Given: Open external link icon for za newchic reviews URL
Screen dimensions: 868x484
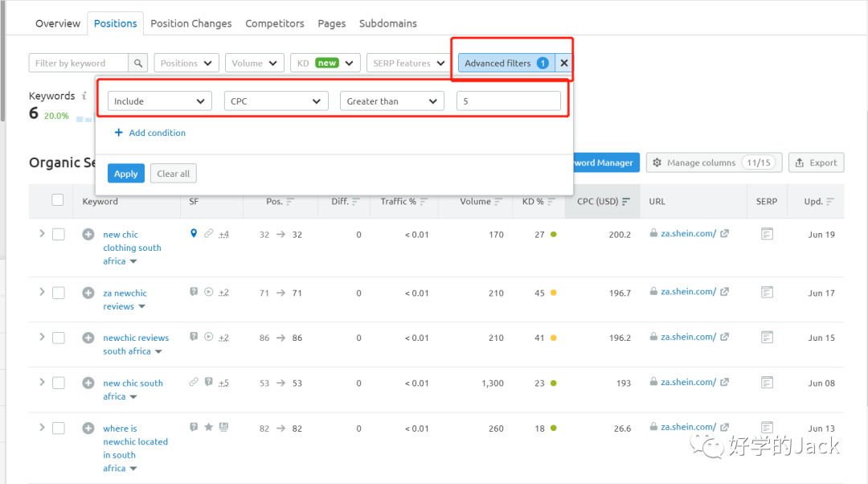Looking at the screenshot, I should pyautogui.click(x=724, y=292).
